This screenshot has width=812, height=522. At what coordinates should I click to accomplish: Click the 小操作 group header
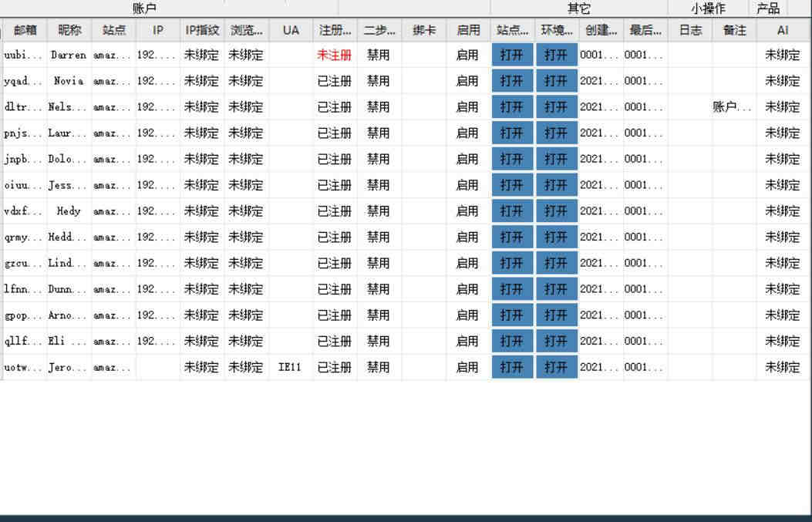coord(708,8)
